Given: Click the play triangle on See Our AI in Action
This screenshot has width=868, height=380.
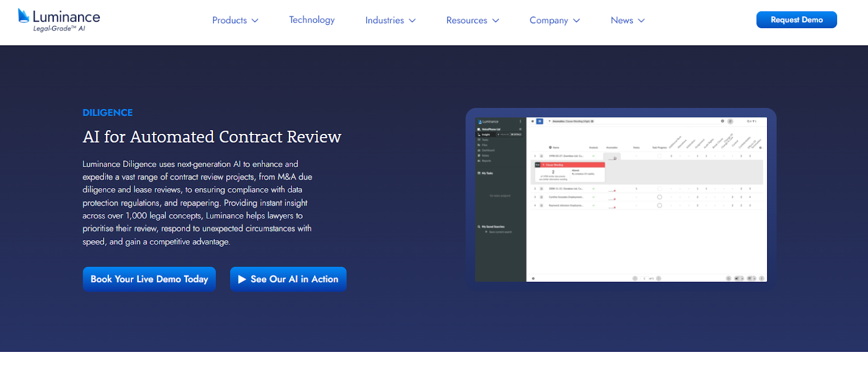Looking at the screenshot, I should pos(242,279).
